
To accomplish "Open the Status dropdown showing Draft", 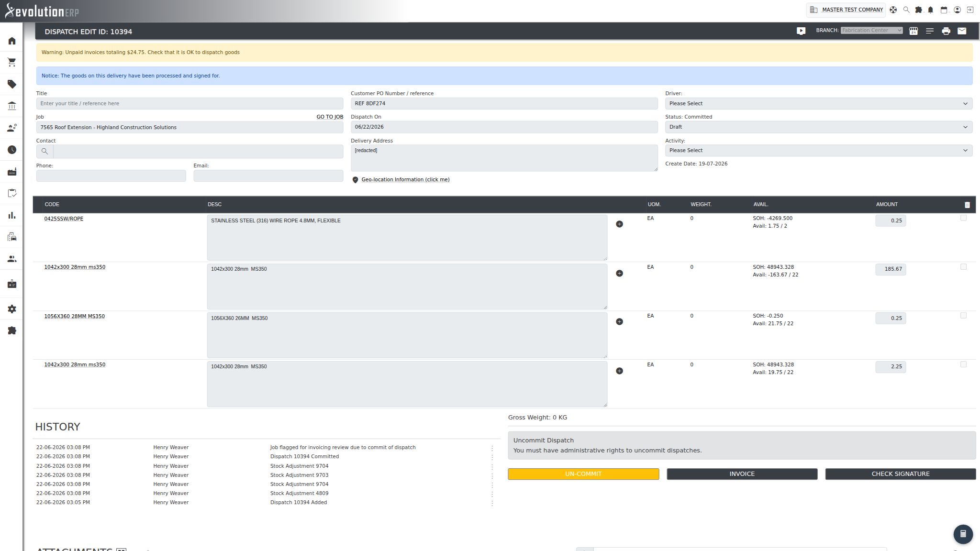I will click(x=818, y=127).
